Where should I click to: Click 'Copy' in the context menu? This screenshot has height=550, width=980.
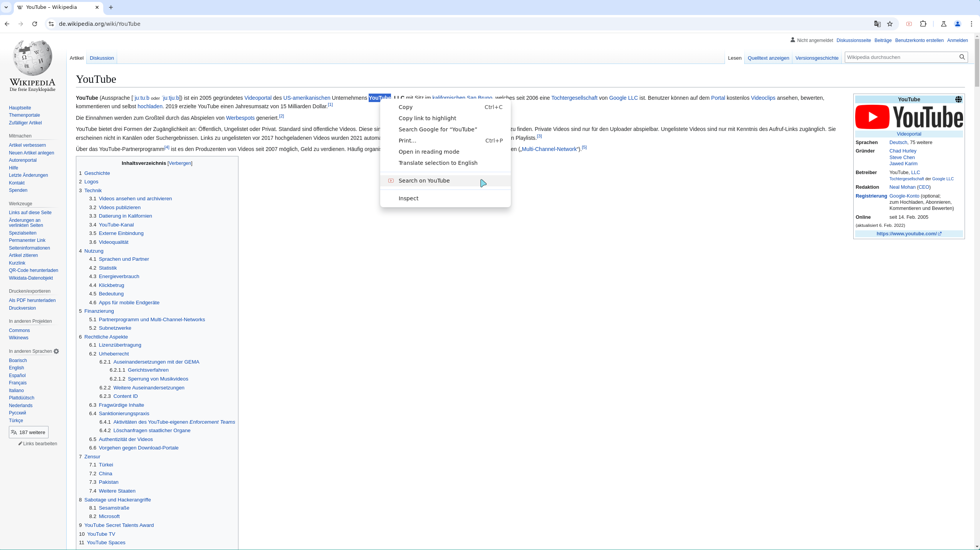click(405, 106)
